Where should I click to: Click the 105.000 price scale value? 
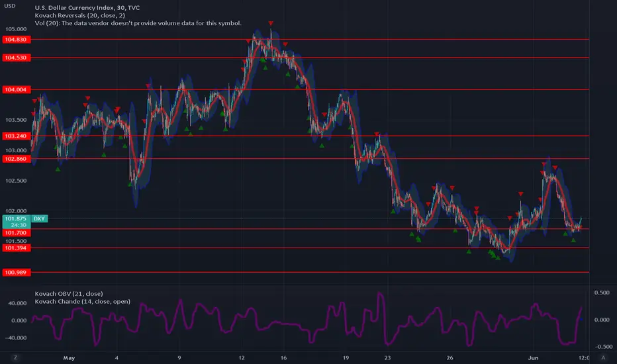(16, 29)
